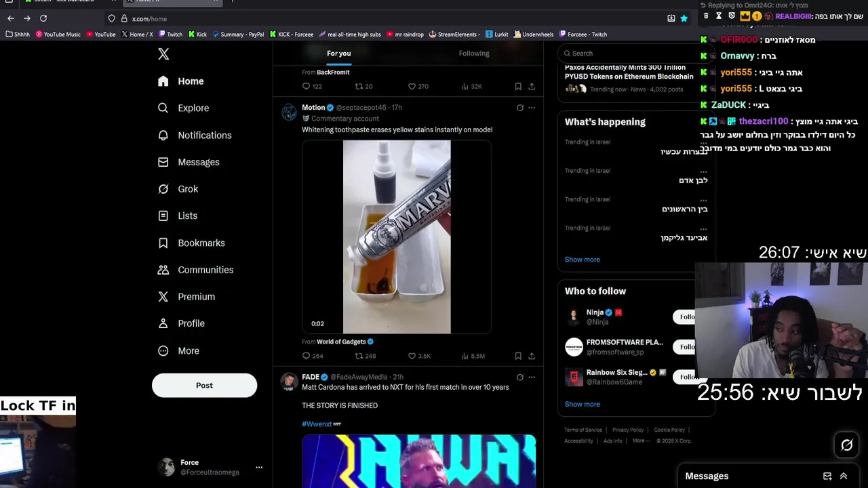The width and height of the screenshot is (868, 488).
Task: Bookmark the Motion toothpaste post
Action: click(518, 356)
